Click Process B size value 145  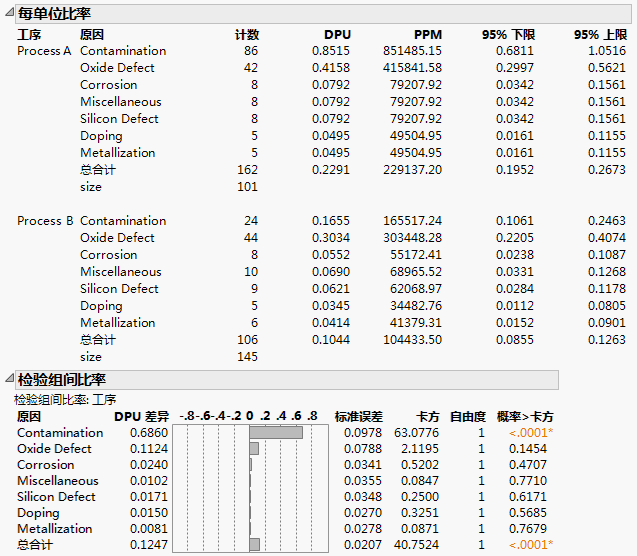click(247, 357)
